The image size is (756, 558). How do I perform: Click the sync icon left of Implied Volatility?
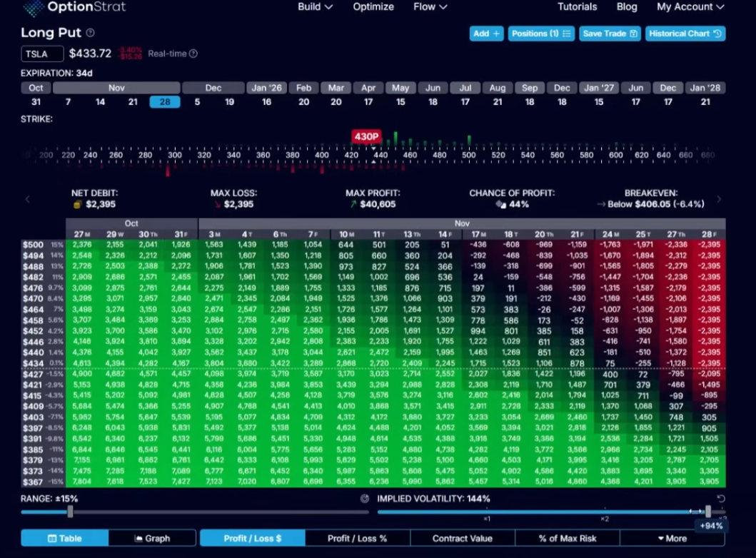click(x=365, y=499)
